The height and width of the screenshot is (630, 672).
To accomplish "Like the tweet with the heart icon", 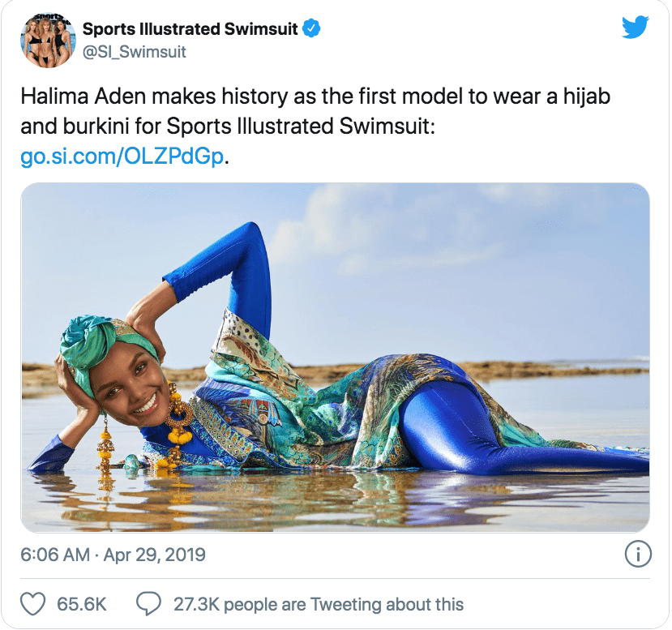I will 33,604.
